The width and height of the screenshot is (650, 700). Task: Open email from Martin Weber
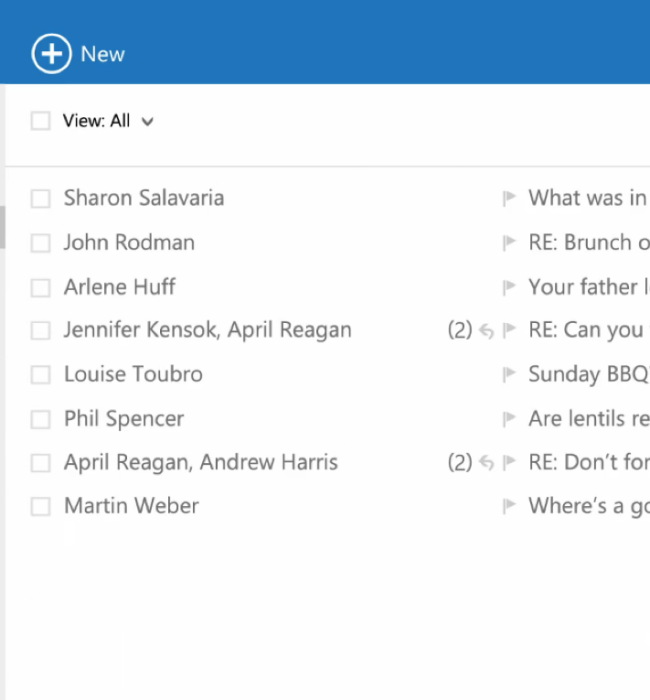point(131,506)
